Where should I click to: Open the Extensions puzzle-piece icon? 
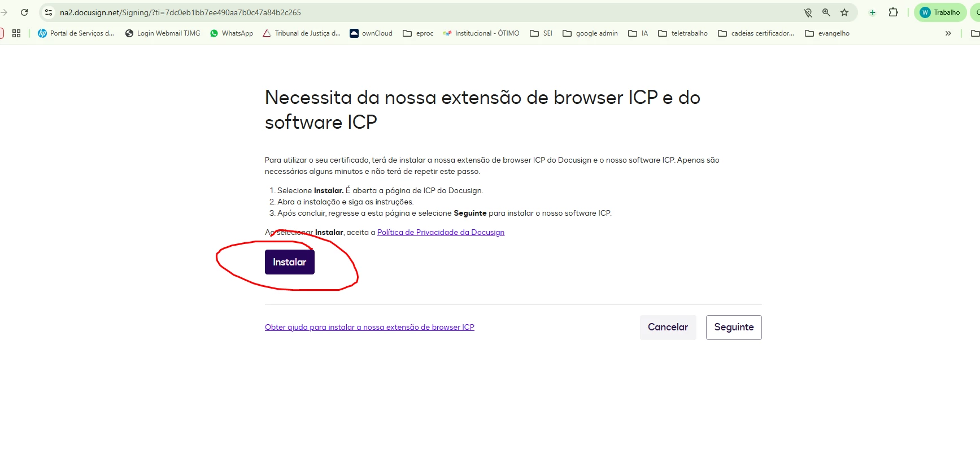[x=893, y=12]
